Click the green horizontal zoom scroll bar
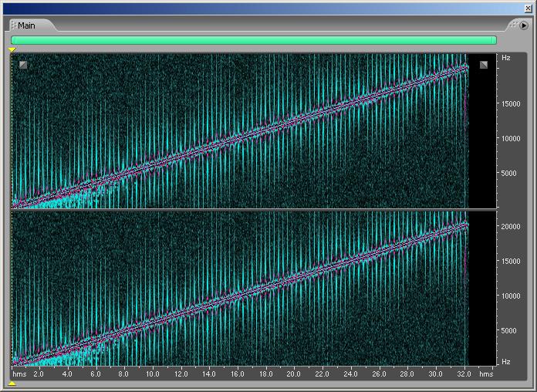Screen dimensions: 537x392 point(254,40)
